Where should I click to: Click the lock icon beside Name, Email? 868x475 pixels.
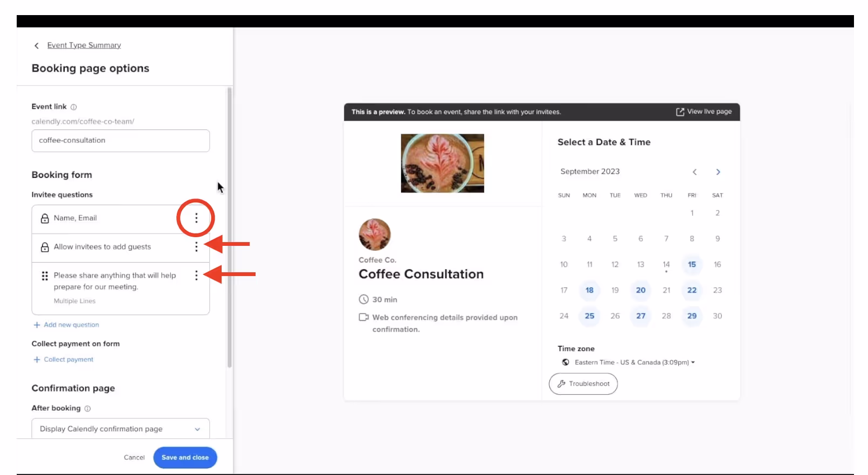pyautogui.click(x=45, y=218)
